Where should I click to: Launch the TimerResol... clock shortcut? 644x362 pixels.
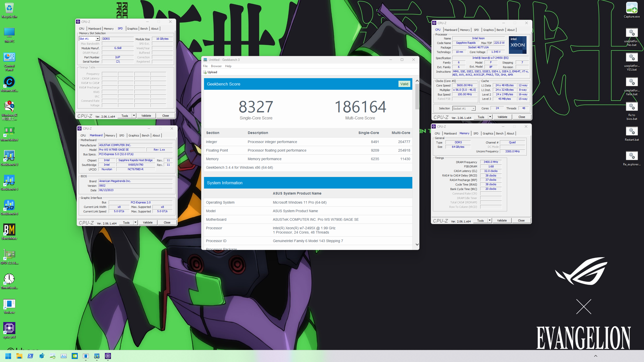(x=9, y=281)
